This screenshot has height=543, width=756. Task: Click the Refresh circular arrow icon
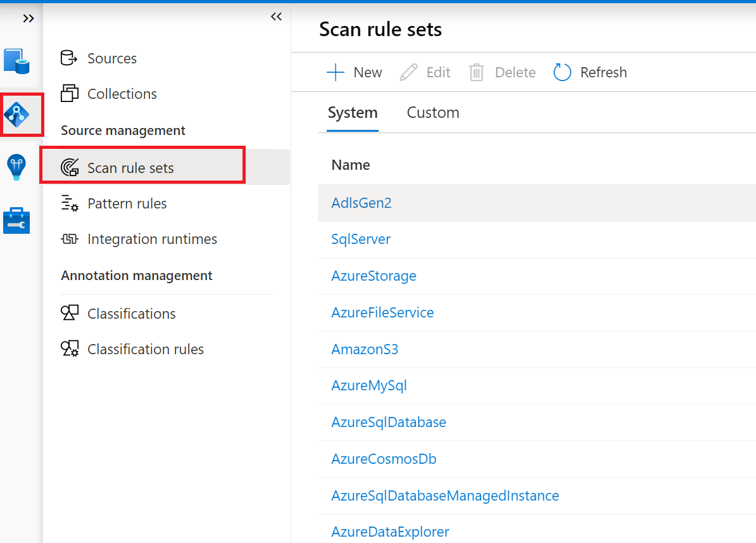coord(562,72)
